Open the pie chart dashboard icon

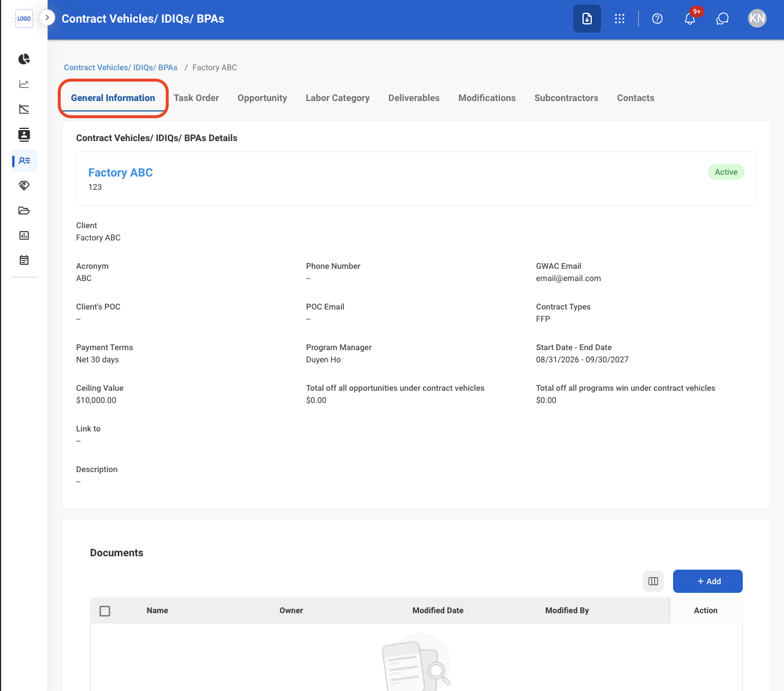(x=24, y=59)
